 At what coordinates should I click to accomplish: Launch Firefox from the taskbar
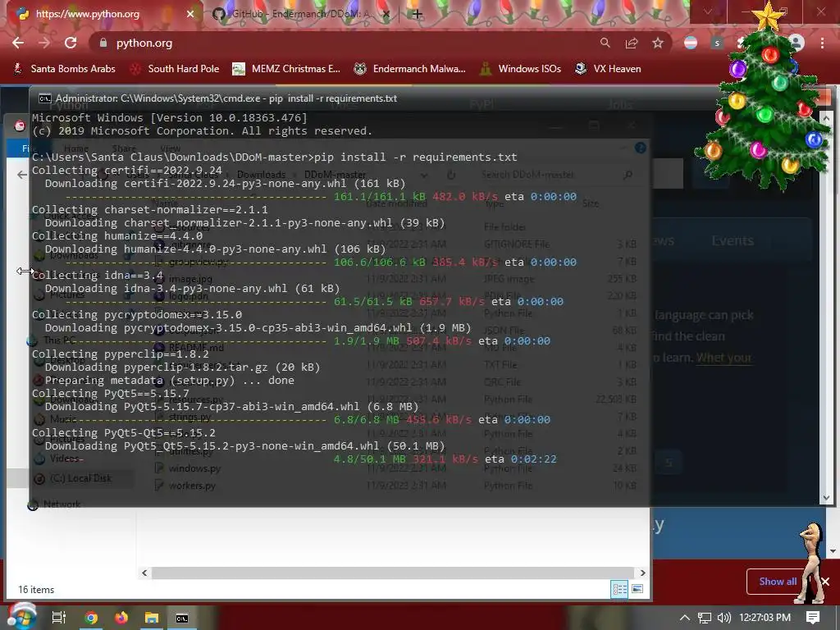point(121,618)
